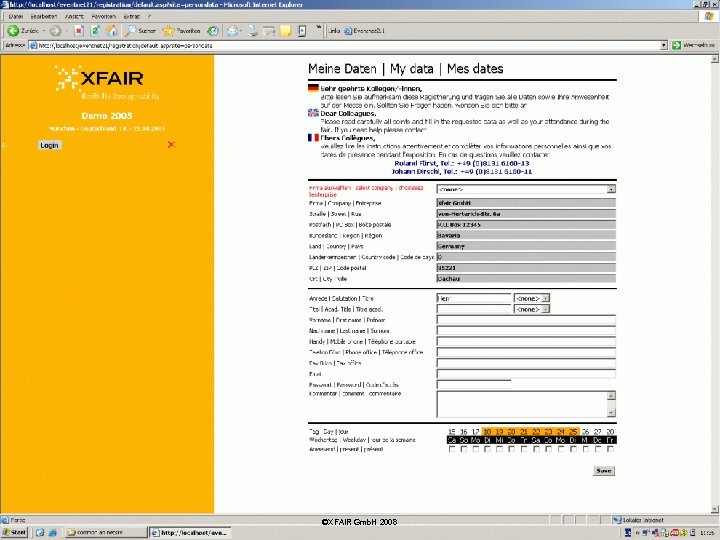Click the Last name input field
This screenshot has width=720, height=540.
[526, 331]
